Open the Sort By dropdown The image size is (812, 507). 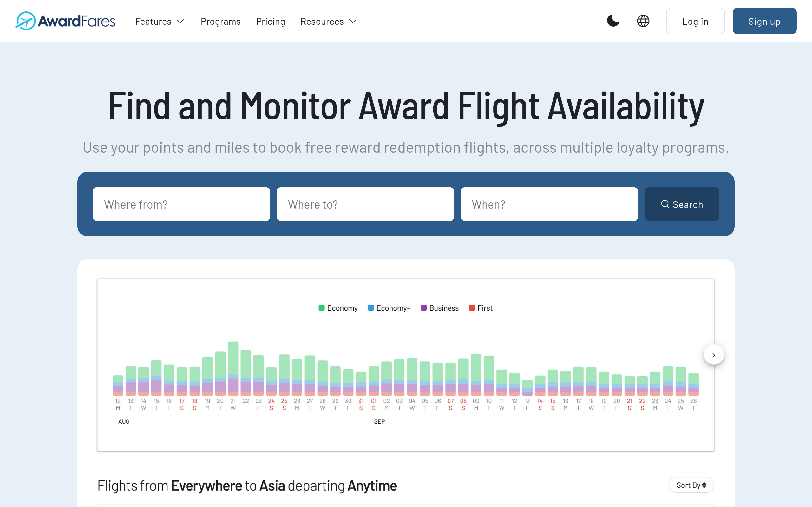pyautogui.click(x=691, y=485)
